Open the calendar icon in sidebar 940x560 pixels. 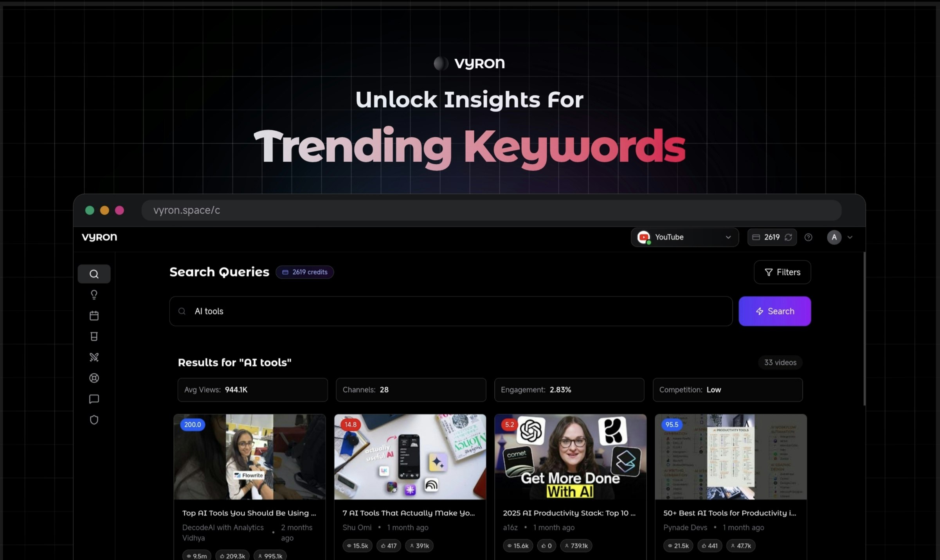94,315
